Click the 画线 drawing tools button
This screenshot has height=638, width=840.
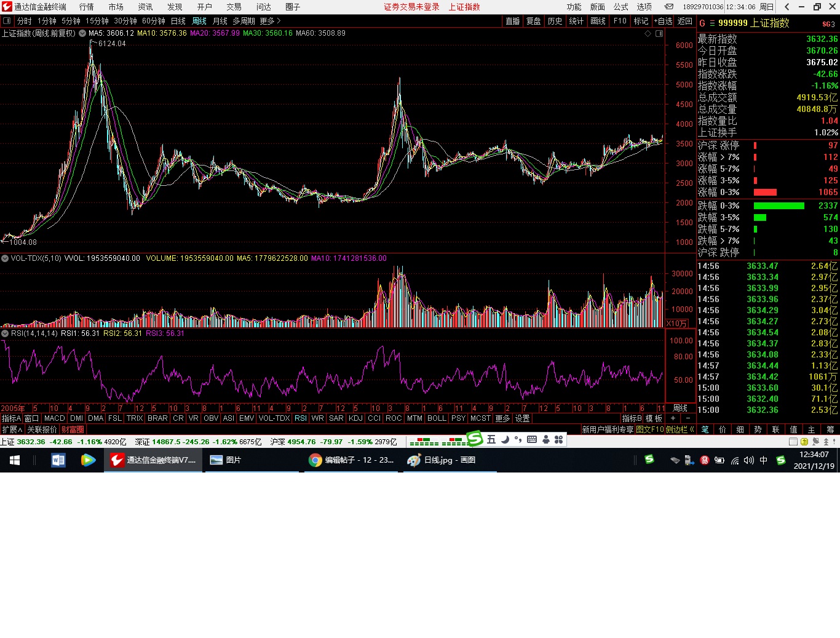pyautogui.click(x=598, y=21)
